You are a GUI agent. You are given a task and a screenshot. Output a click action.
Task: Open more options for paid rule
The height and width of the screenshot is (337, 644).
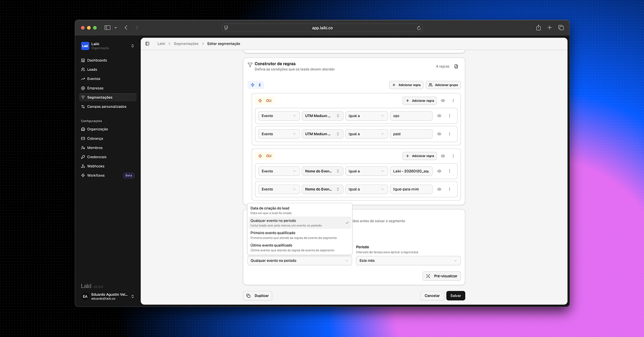click(449, 134)
